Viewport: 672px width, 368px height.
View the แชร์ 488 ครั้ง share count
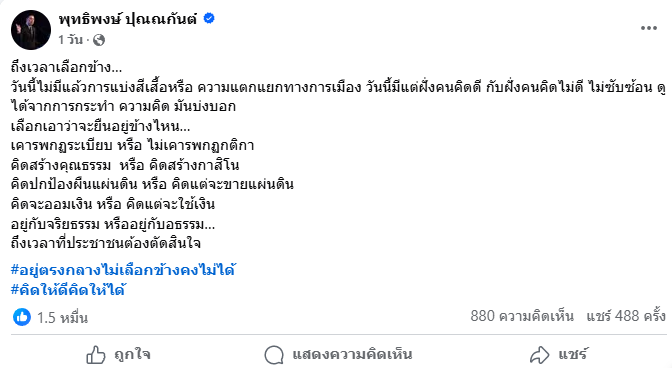[x=626, y=316]
